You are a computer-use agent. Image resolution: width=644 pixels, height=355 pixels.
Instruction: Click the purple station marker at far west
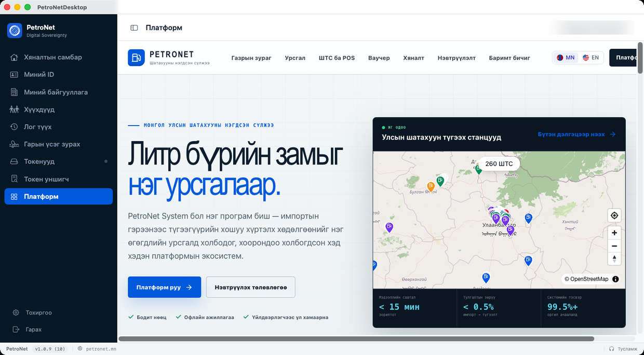(x=389, y=227)
